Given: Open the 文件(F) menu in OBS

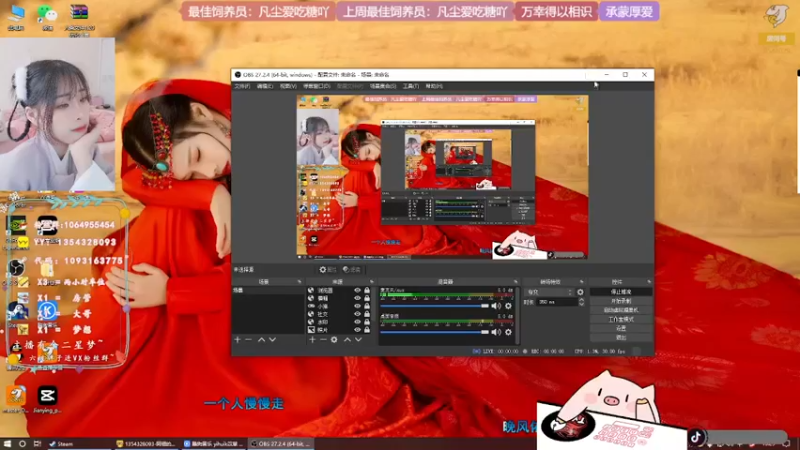Looking at the screenshot, I should 242,86.
